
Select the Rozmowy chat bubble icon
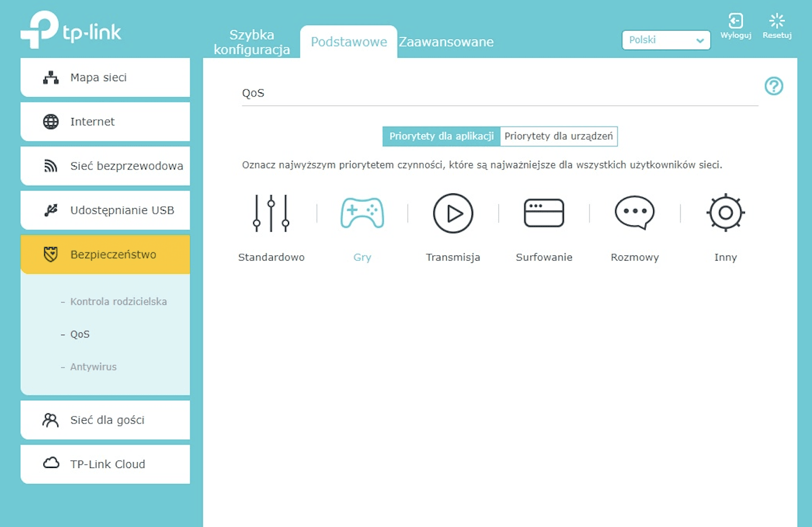coord(635,213)
